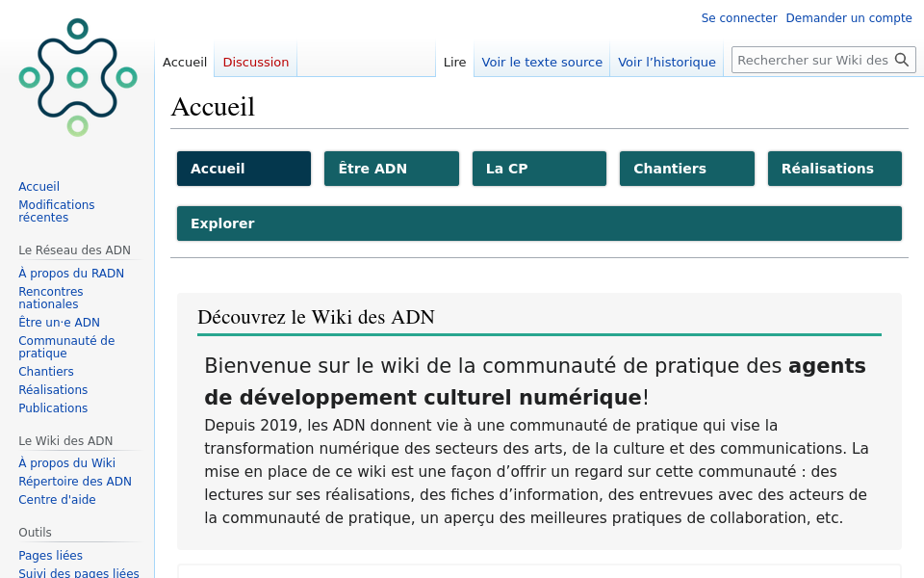The image size is (924, 578).
Task: Click inside the Rechercher search field
Action: (x=813, y=59)
